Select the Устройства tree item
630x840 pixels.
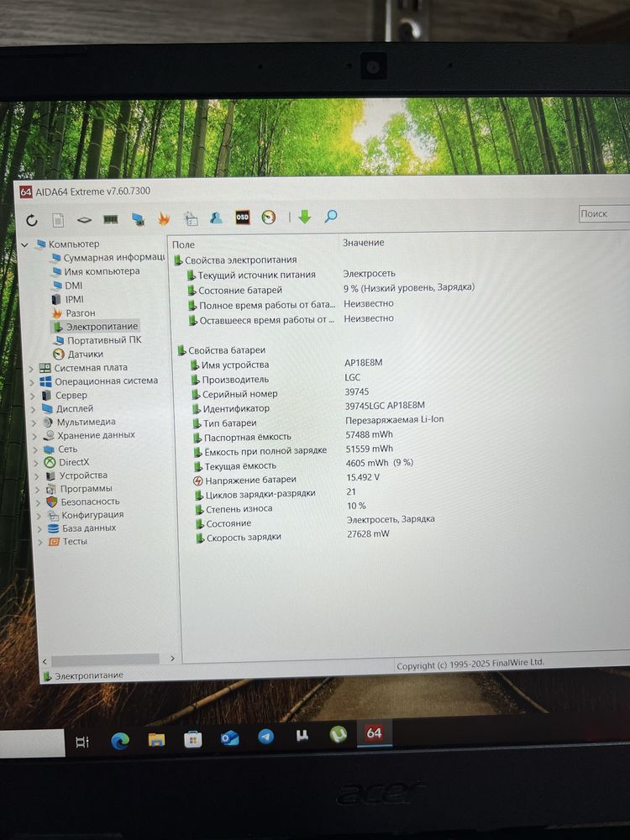coord(76,475)
